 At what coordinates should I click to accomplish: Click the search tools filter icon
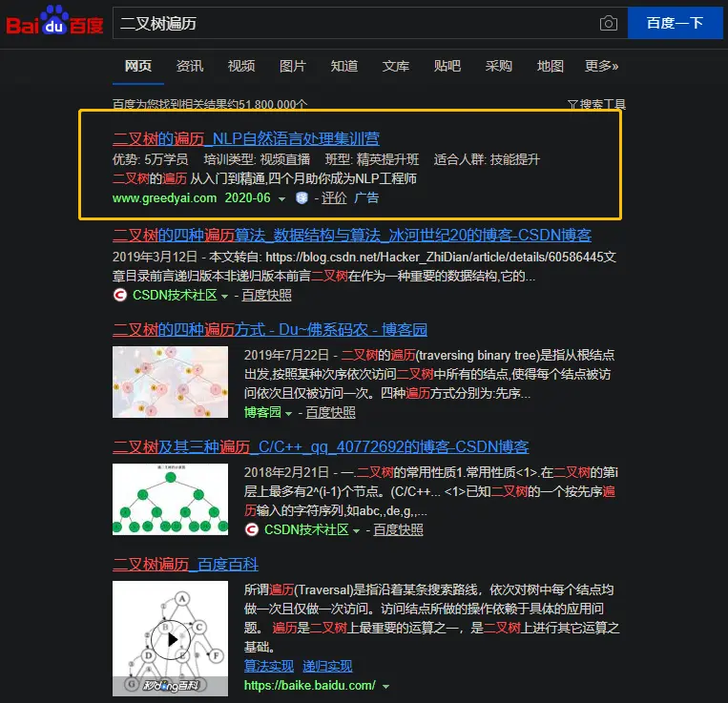(572, 104)
